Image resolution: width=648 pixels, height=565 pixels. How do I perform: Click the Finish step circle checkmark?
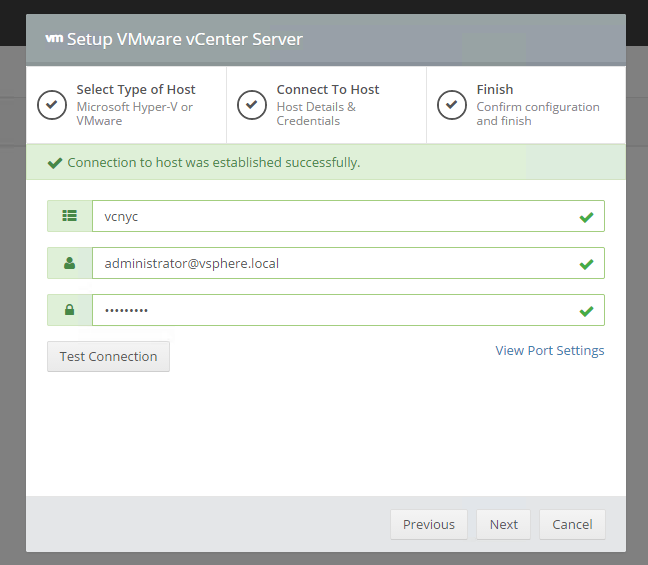point(452,105)
